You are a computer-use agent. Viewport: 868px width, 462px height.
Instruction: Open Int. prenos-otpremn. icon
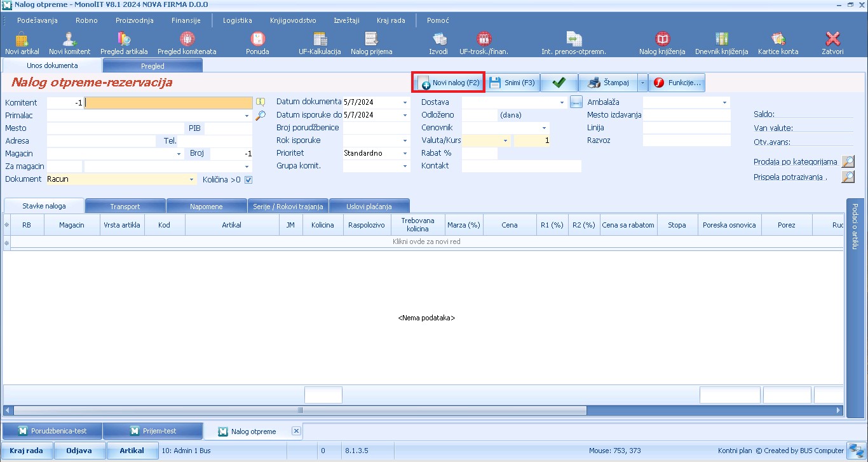pos(574,44)
